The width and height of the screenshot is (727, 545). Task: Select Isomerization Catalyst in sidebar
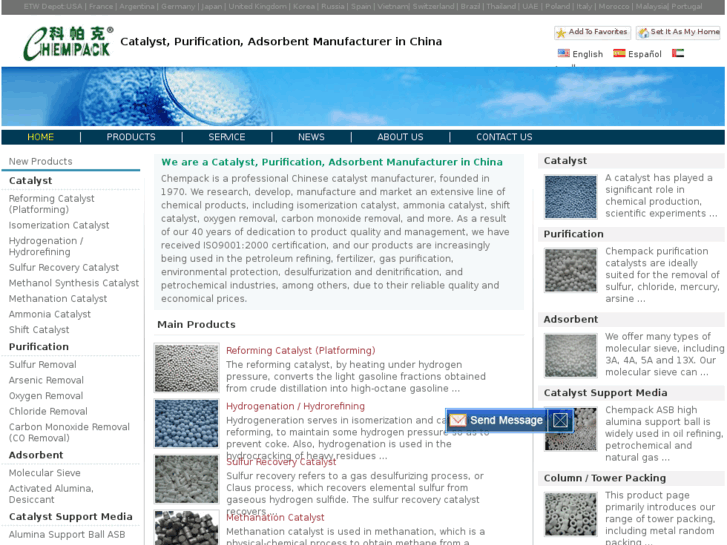(59, 225)
